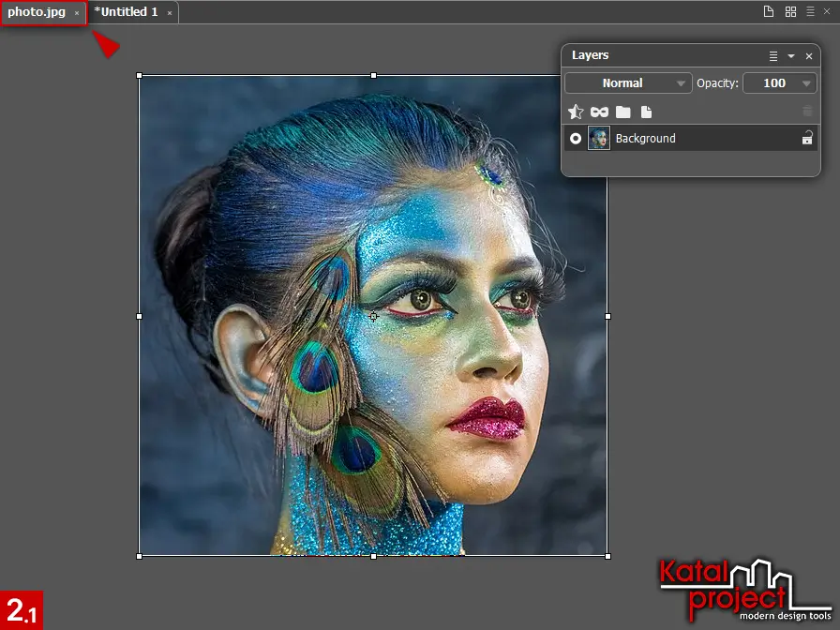Click the arrange windows grid icon
840x630 pixels.
tap(790, 11)
